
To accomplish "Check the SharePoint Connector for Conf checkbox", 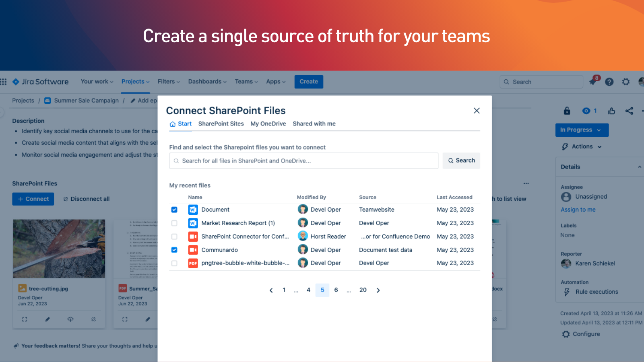I will (174, 237).
